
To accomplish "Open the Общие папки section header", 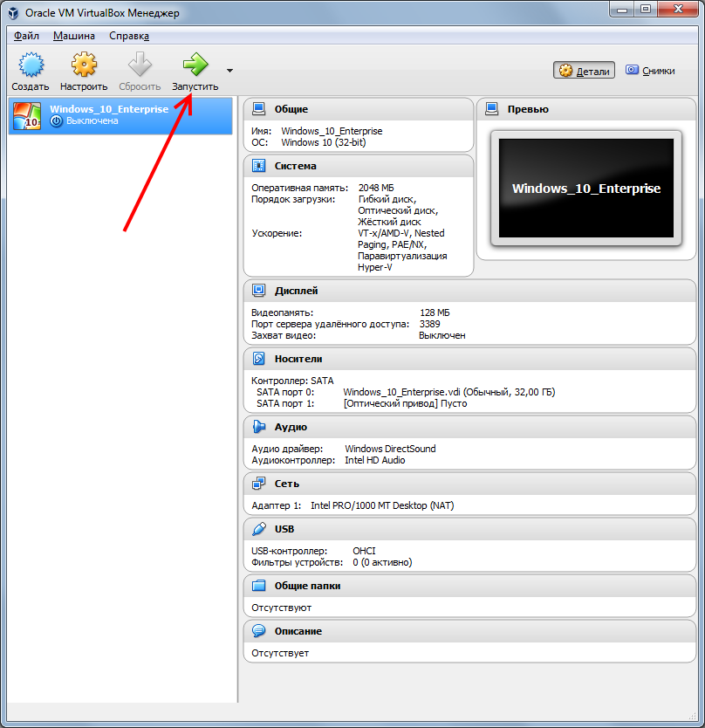I will point(307,586).
